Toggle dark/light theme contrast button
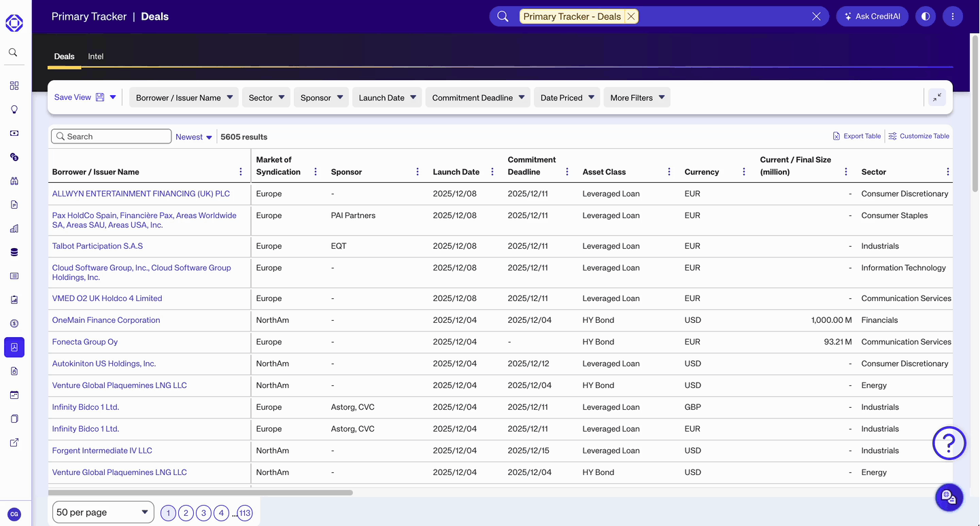980x526 pixels. (x=925, y=16)
